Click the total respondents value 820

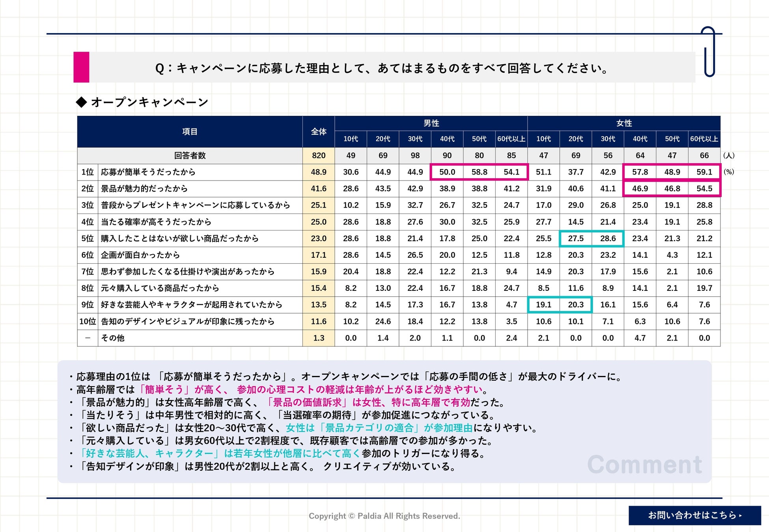point(319,156)
